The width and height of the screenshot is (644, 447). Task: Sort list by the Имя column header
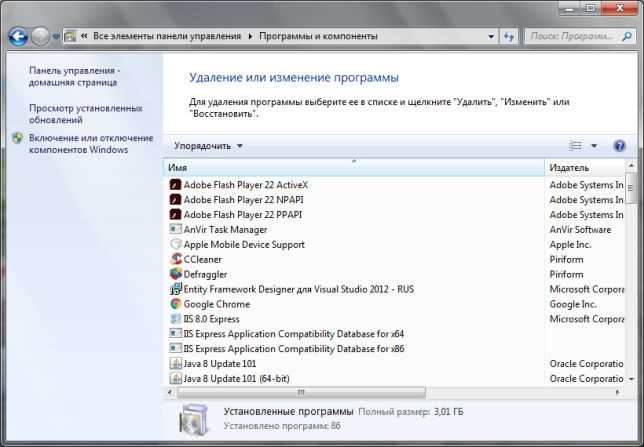(350, 168)
